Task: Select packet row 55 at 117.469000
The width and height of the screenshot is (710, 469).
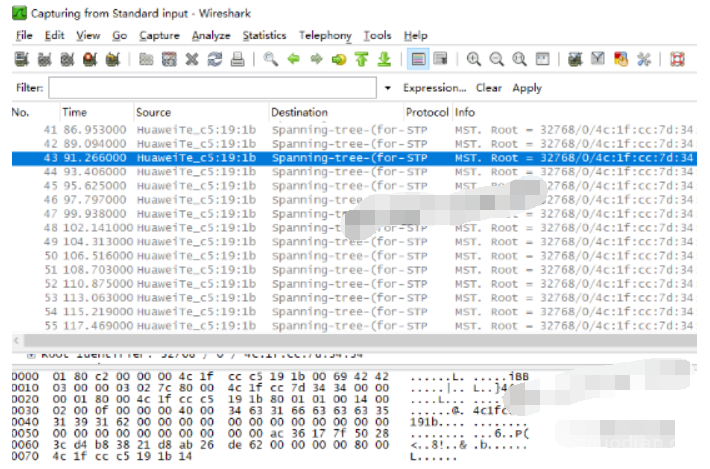Action: pyautogui.click(x=354, y=326)
